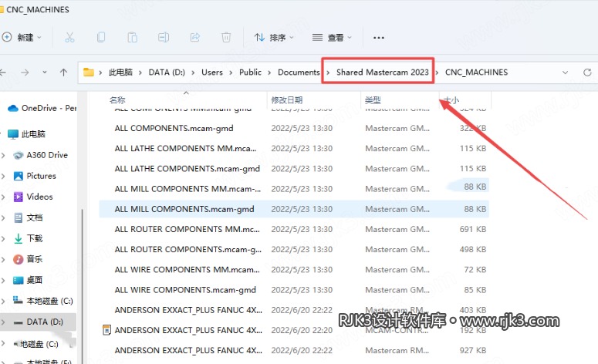Navigate to Public breadcrumb
This screenshot has height=364, width=598.
[250, 72]
